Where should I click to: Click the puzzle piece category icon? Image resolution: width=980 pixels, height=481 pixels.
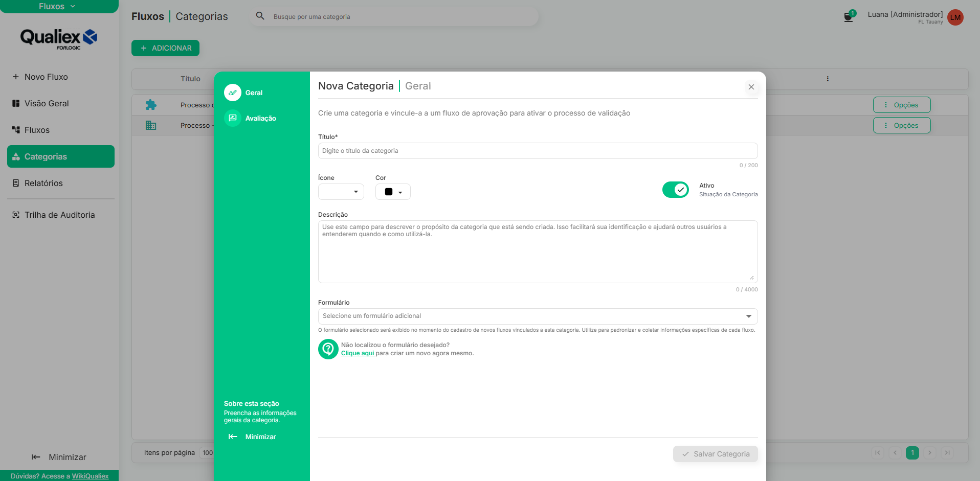point(151,105)
